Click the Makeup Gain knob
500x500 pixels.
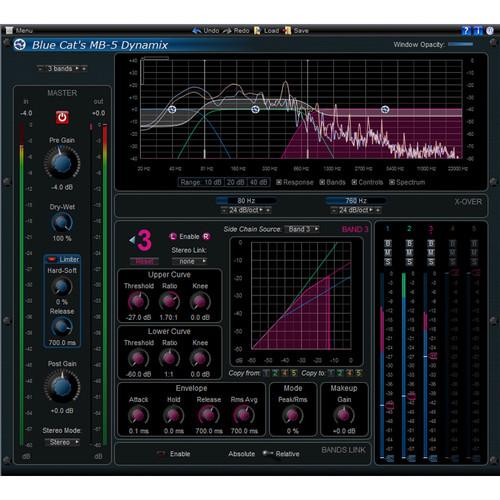click(344, 415)
